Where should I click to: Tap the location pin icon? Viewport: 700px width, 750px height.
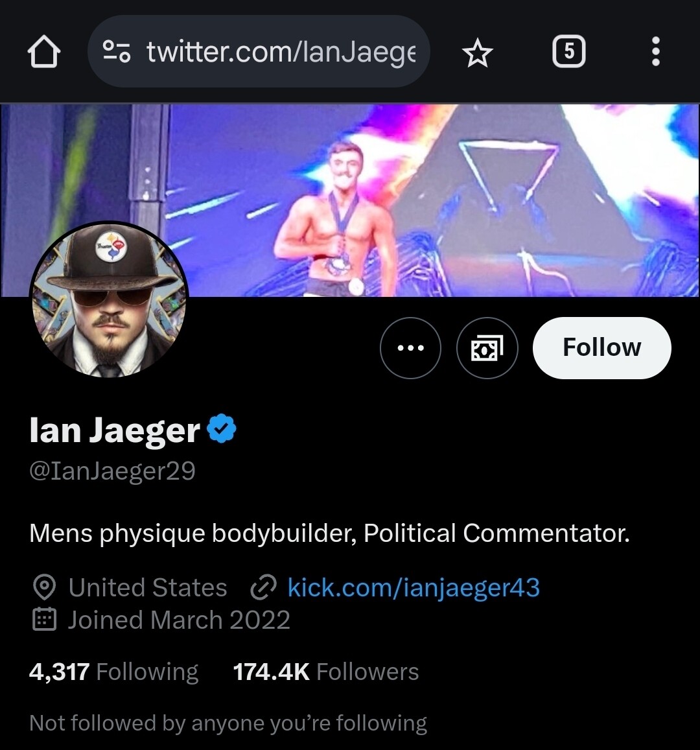(x=45, y=587)
